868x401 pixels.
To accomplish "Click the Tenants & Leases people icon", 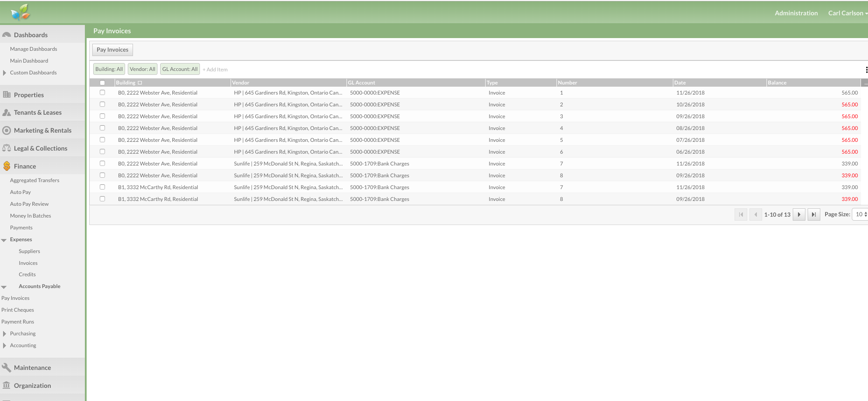I will [7, 113].
